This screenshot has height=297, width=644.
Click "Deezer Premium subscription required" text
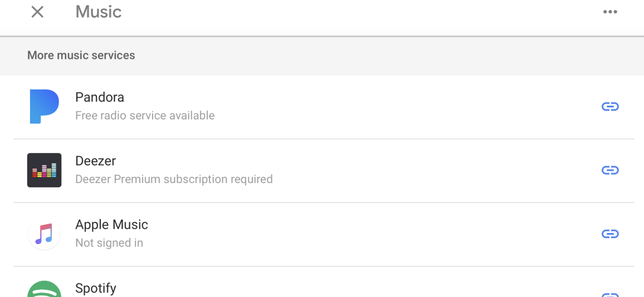pyautogui.click(x=174, y=179)
